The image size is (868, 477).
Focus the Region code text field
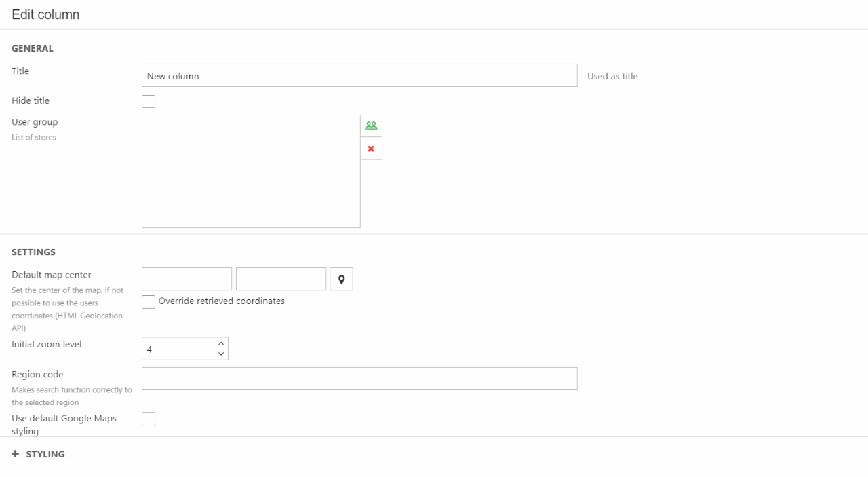coord(359,379)
